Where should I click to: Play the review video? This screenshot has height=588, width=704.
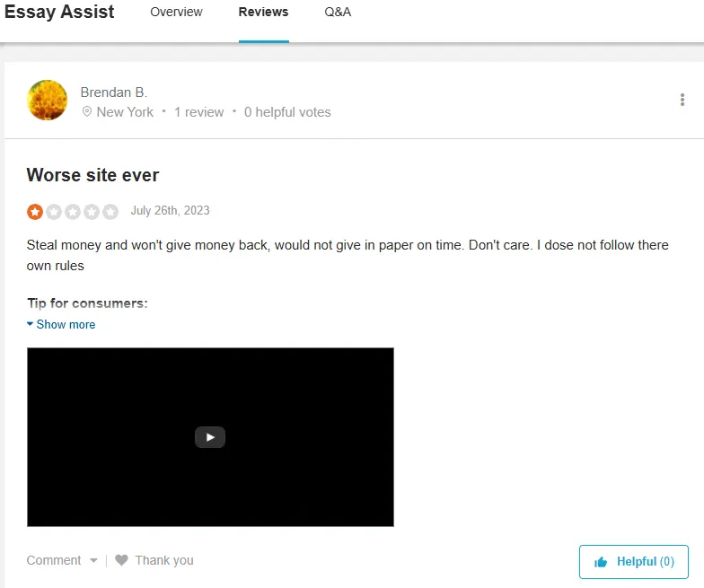click(x=210, y=437)
